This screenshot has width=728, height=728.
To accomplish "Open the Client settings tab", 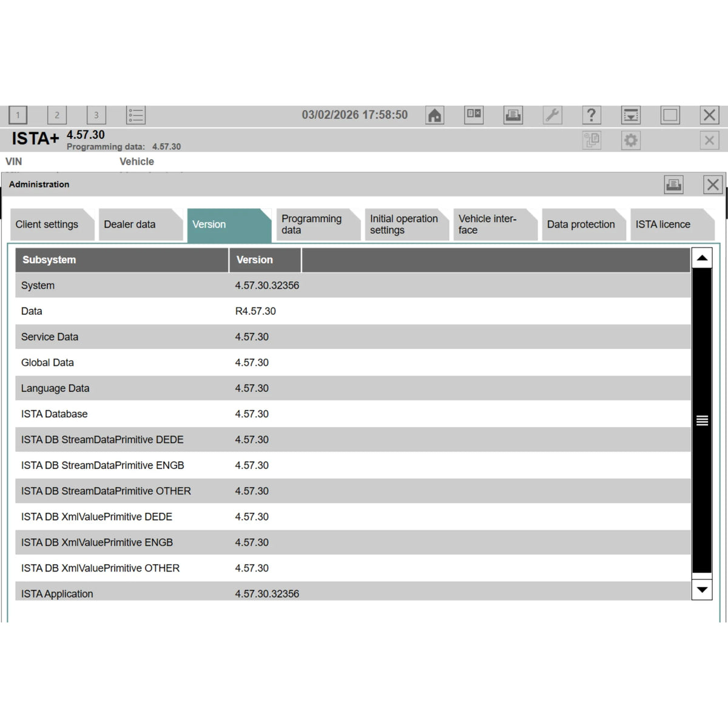I will pyautogui.click(x=52, y=224).
